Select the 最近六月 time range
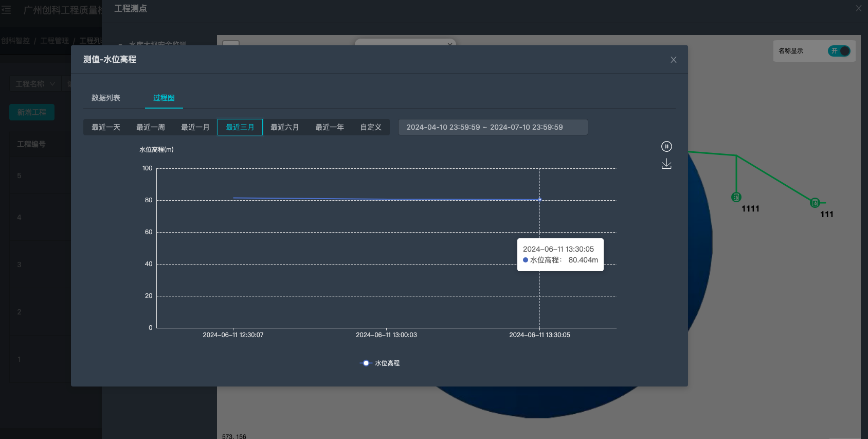 [285, 127]
